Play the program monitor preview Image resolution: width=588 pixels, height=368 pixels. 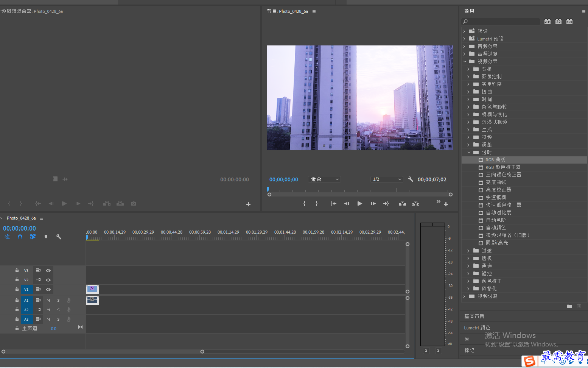[359, 204]
